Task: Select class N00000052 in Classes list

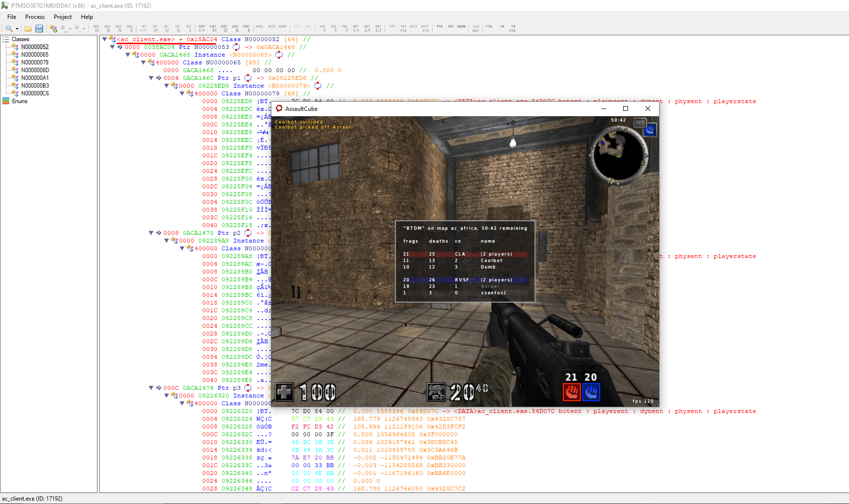Action: pyautogui.click(x=35, y=47)
